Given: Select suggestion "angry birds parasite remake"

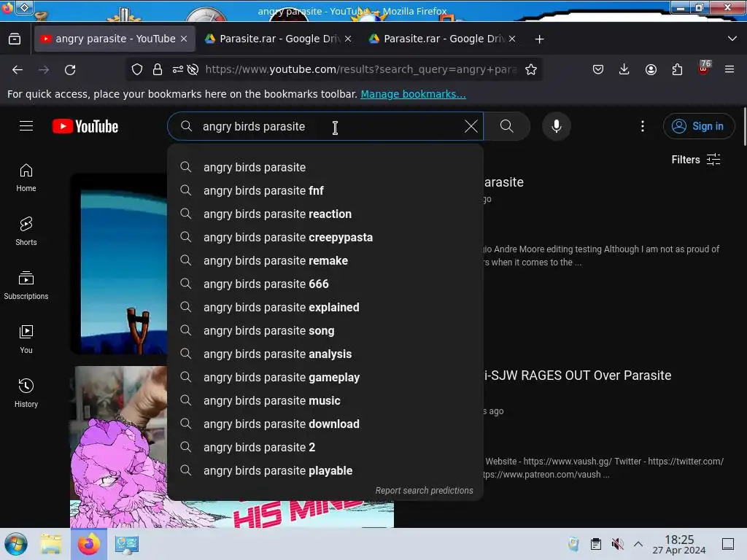Looking at the screenshot, I should (x=325, y=260).
